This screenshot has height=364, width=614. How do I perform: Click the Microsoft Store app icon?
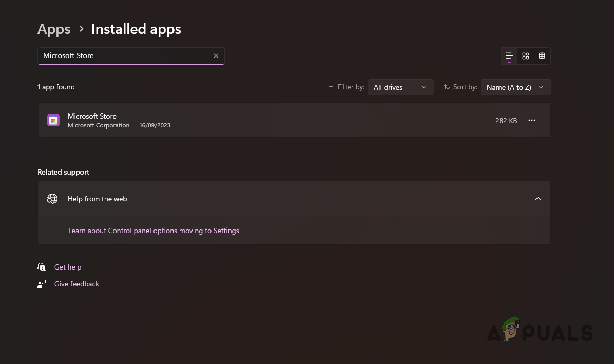(53, 120)
